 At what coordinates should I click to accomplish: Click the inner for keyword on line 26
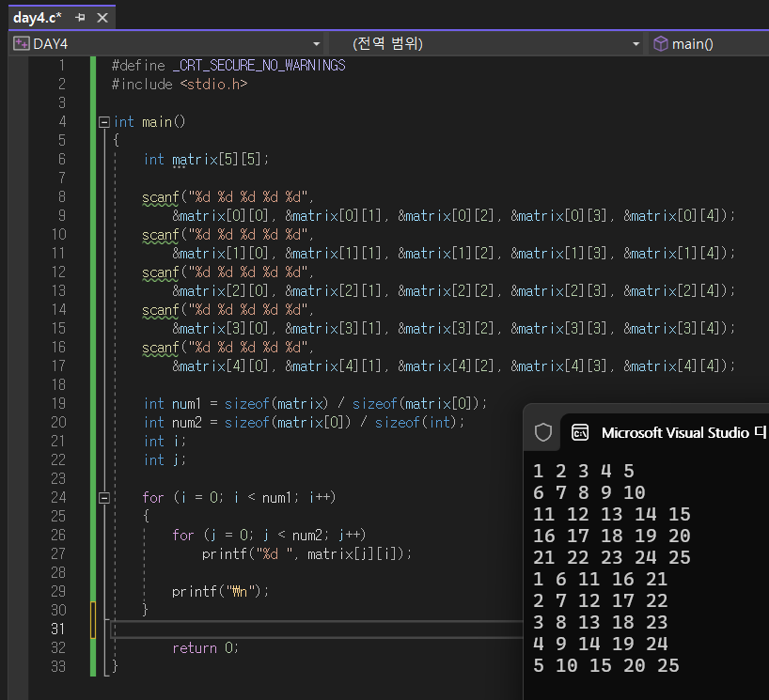(x=183, y=536)
